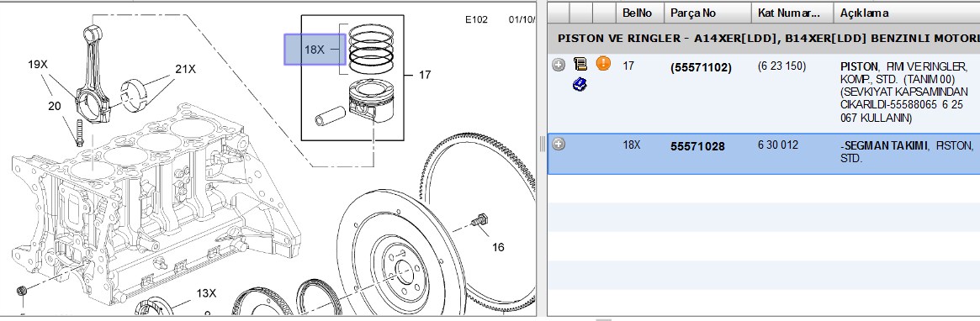This screenshot has height=321, width=980.
Task: Click BelNo cell 17 in the table
Action: (628, 66)
